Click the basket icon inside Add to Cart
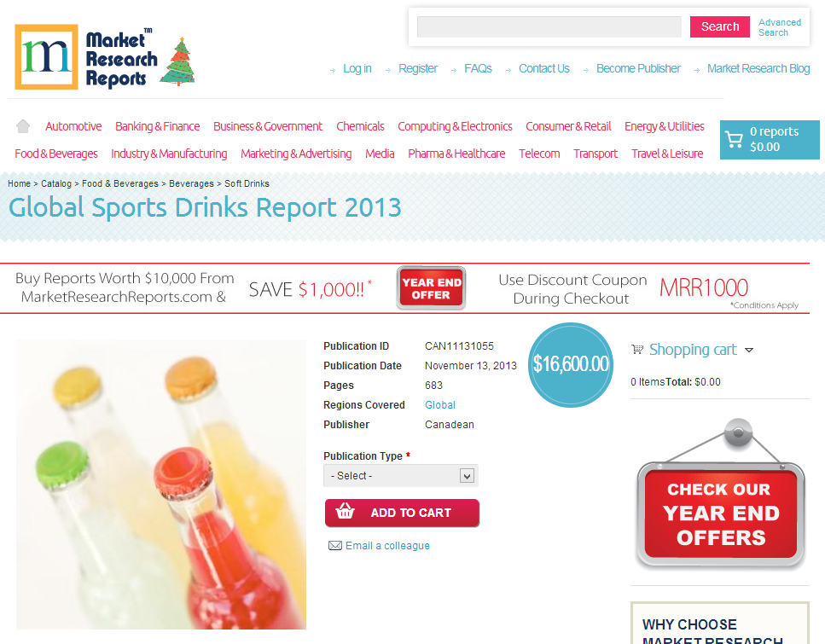The height and width of the screenshot is (644, 825). click(344, 513)
